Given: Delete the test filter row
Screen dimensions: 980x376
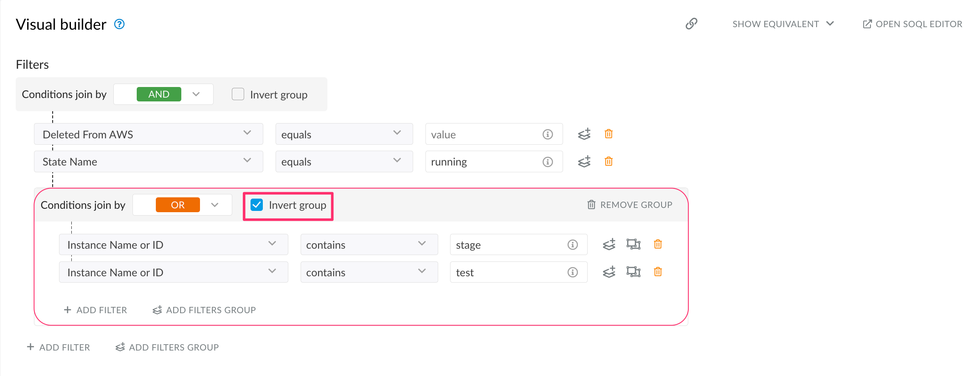Looking at the screenshot, I should [x=658, y=272].
